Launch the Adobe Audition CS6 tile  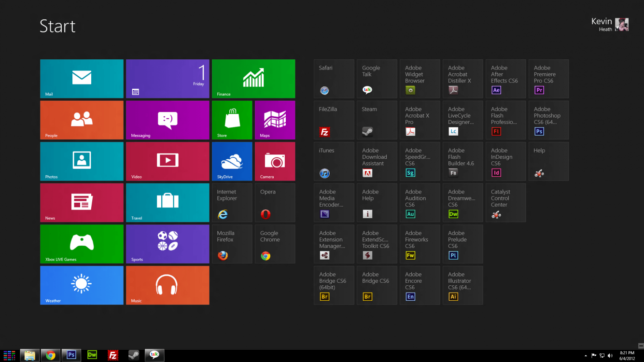[x=420, y=203]
